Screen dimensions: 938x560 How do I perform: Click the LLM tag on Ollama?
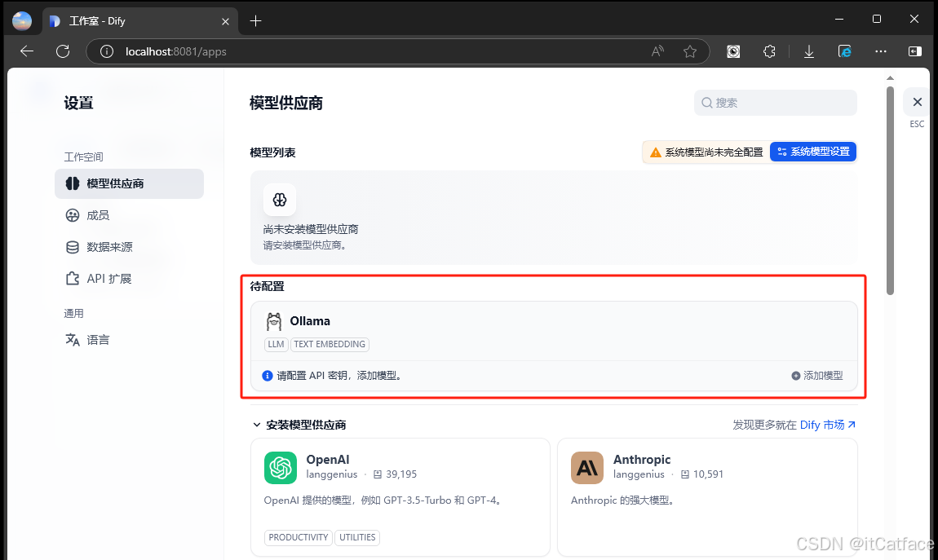click(276, 344)
